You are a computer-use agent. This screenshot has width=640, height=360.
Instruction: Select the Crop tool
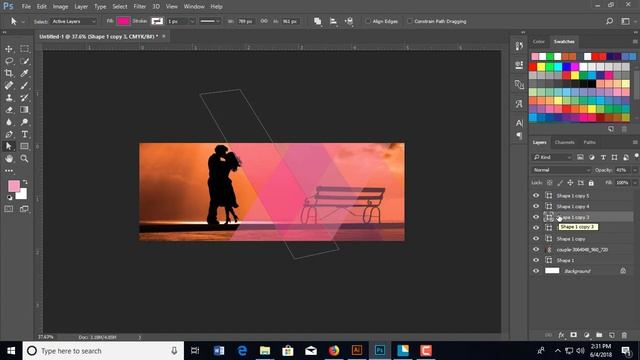click(9, 73)
